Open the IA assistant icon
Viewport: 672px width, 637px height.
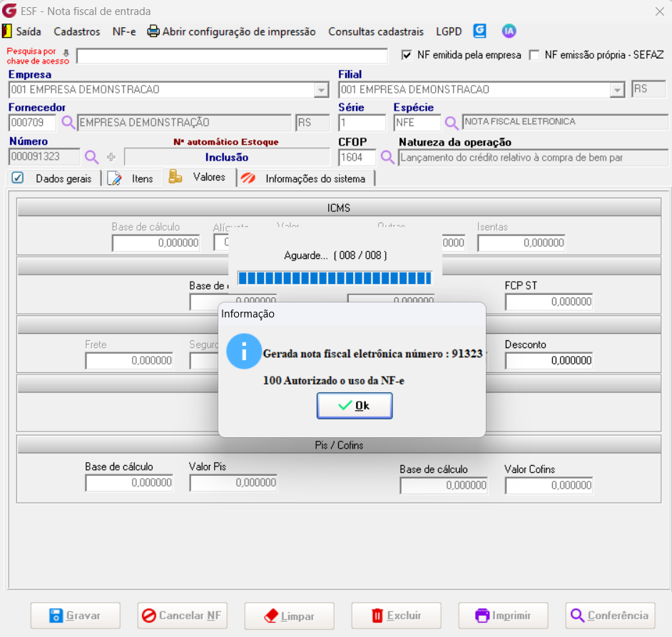pyautogui.click(x=509, y=31)
